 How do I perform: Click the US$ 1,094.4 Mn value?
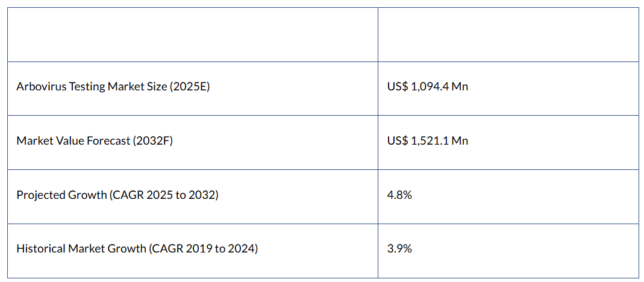coord(428,87)
